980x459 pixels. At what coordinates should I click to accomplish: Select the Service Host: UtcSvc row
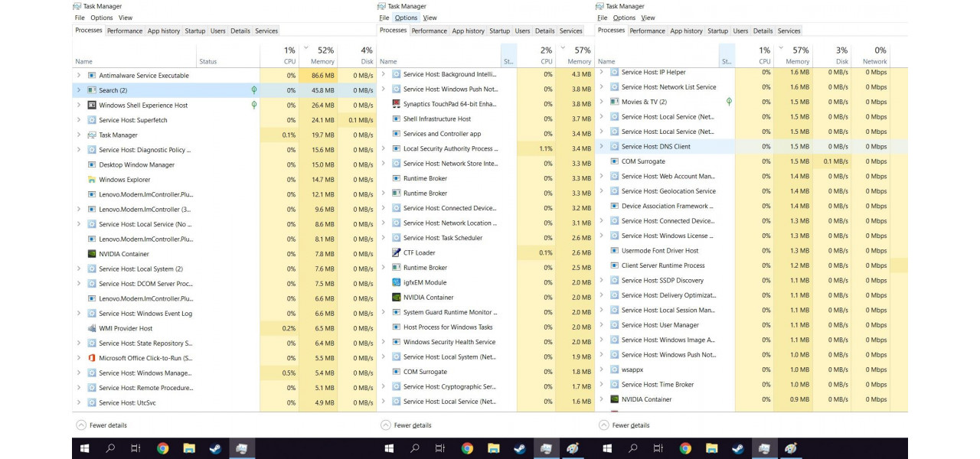[x=224, y=403]
